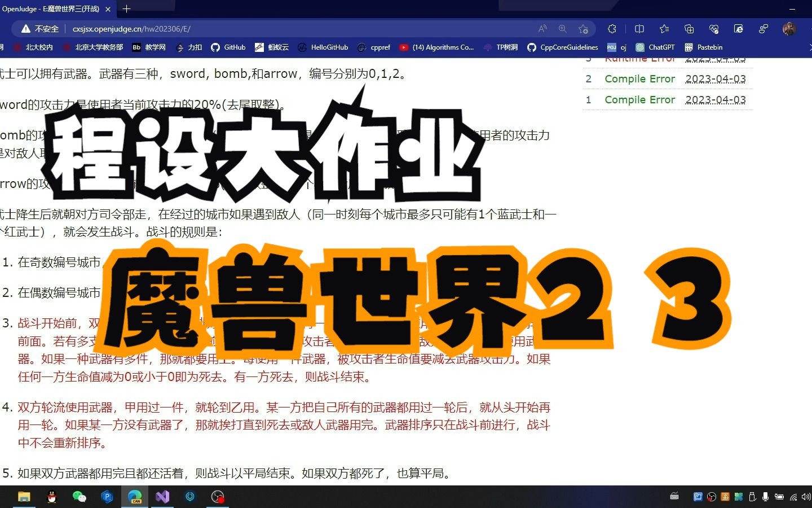
Task: Open the Browser Essentials heart icon
Action: 713,29
